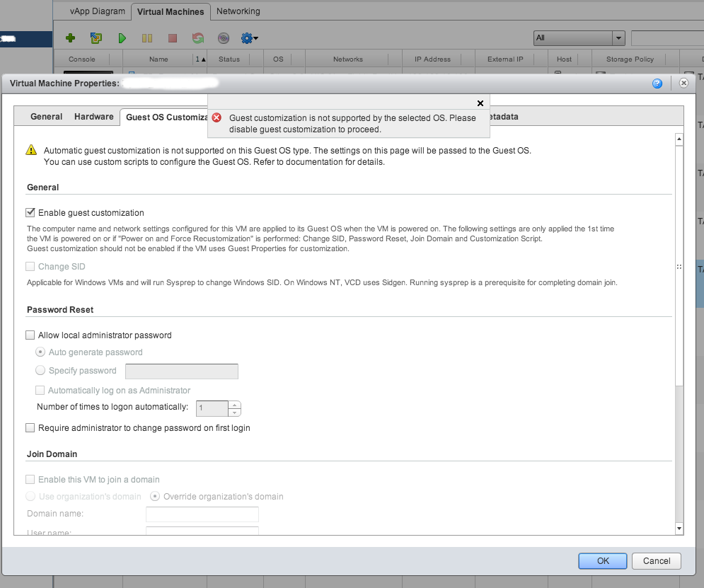This screenshot has height=588, width=704.
Task: Switch to the Hardware tab
Action: (93, 117)
